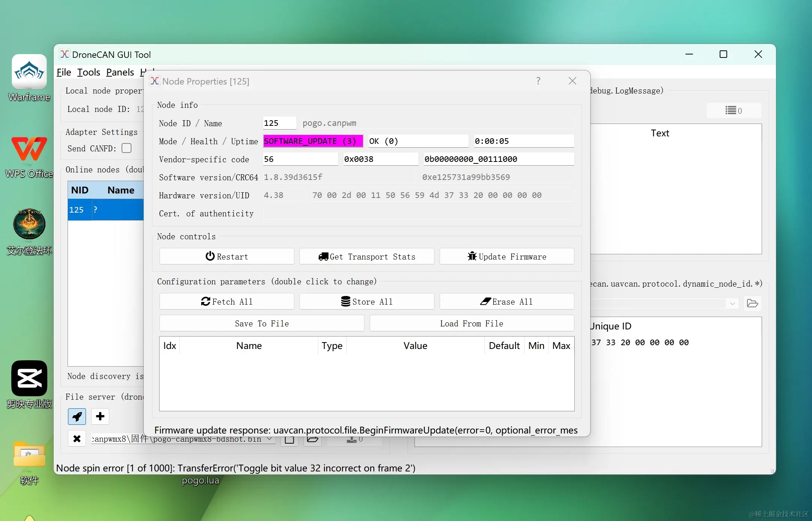Click the Restart node button
The height and width of the screenshot is (521, 812).
[x=227, y=257]
